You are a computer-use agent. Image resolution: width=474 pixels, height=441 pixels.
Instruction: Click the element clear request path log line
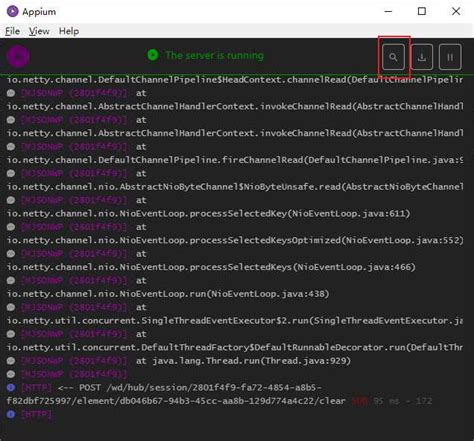pos(176,401)
